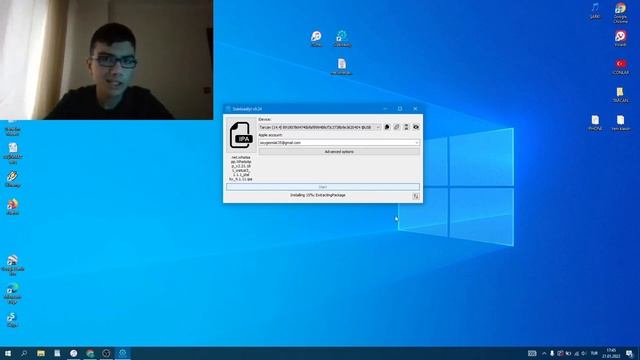The image size is (640, 360).
Task: Expand the Apple account dropdown arrow
Action: [x=416, y=143]
